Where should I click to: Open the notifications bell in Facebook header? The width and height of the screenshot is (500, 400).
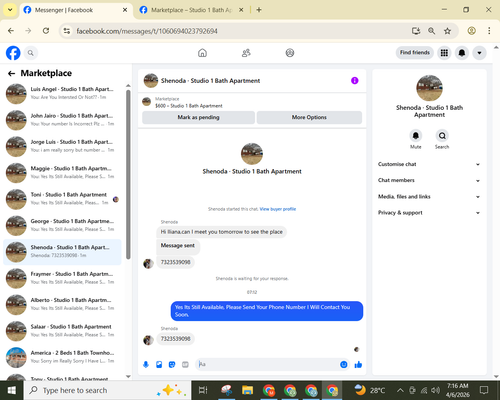(x=462, y=53)
